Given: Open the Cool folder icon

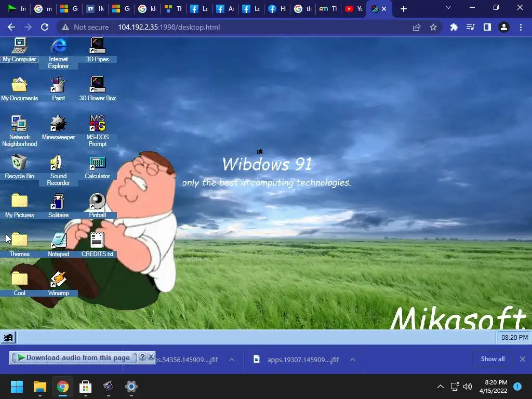Looking at the screenshot, I should (19, 284).
